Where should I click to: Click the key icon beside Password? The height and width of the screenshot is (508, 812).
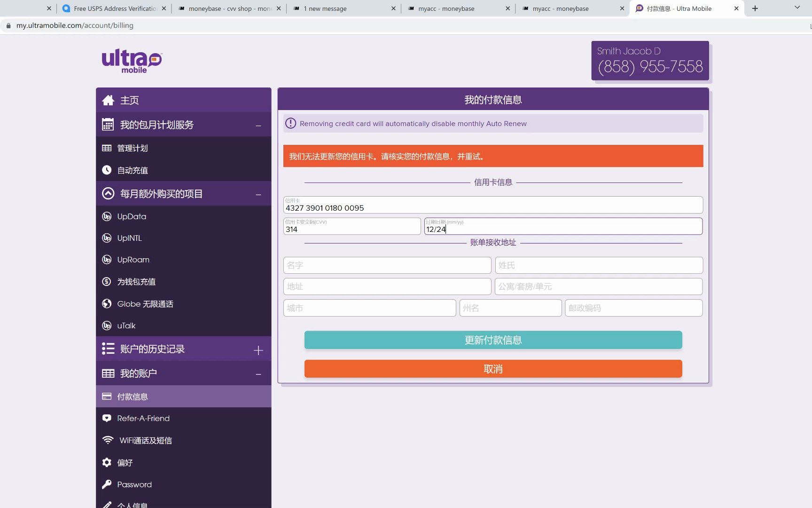[107, 484]
